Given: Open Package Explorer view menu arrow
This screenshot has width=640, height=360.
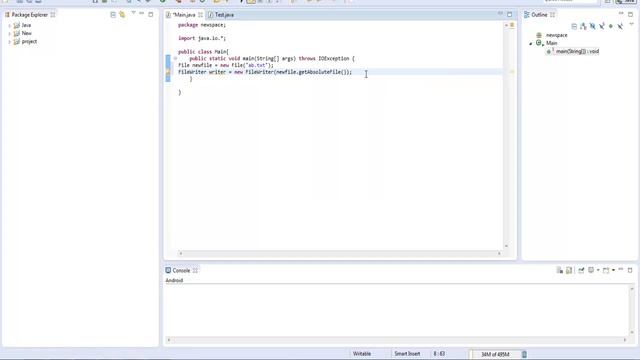Looking at the screenshot, I should point(133,13).
